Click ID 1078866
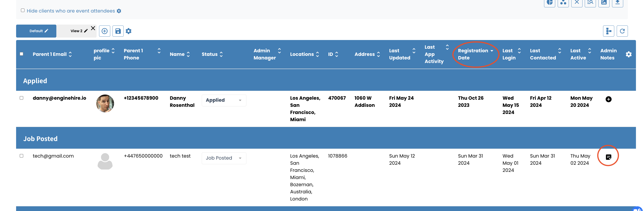This screenshot has height=211, width=644. coord(337,156)
